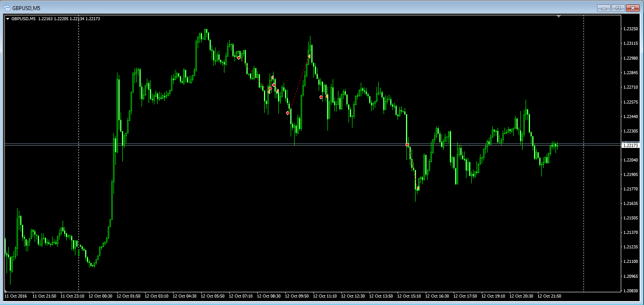
Task: Restore down the GBPUSD,M5 chart window
Action: coord(618,8)
